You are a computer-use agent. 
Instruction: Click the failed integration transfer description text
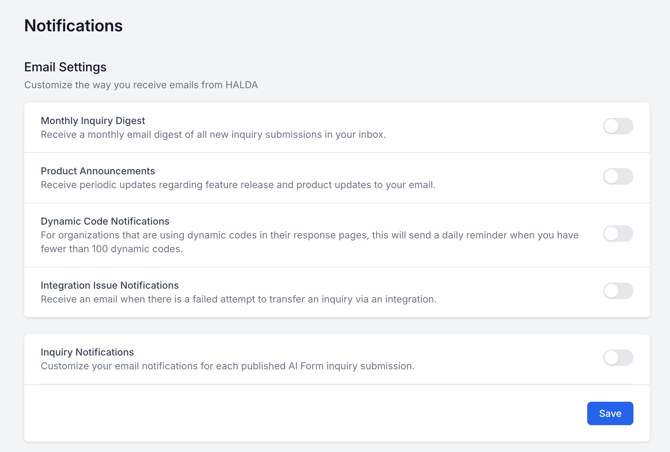(x=238, y=299)
